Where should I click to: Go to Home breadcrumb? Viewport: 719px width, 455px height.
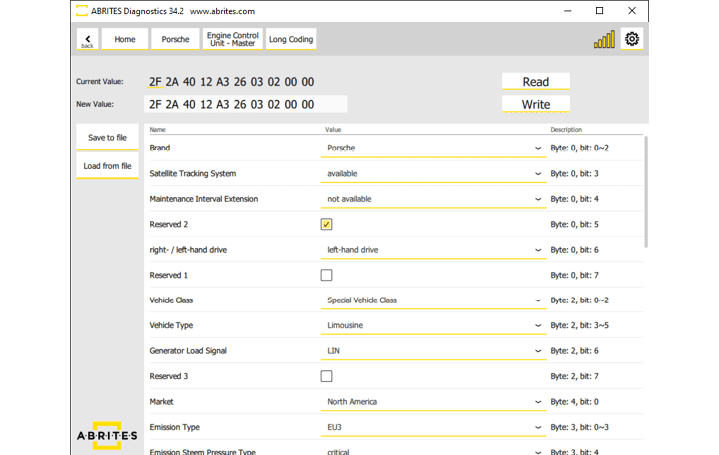coord(125,40)
